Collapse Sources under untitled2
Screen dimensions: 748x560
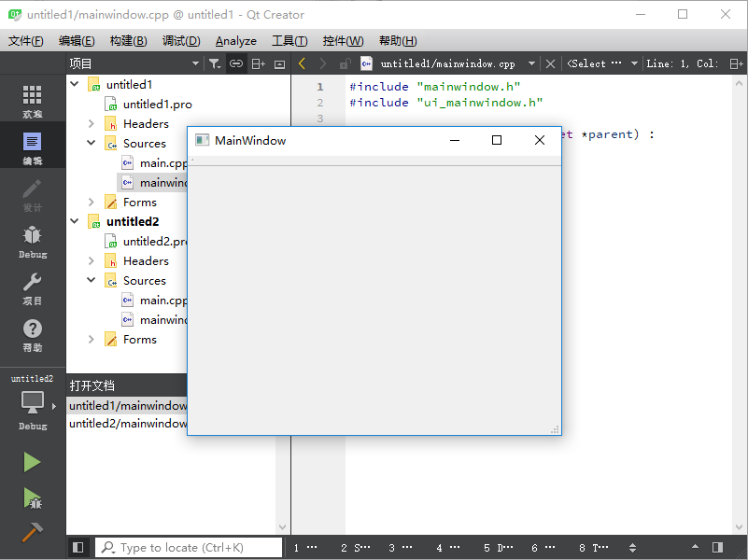point(92,280)
